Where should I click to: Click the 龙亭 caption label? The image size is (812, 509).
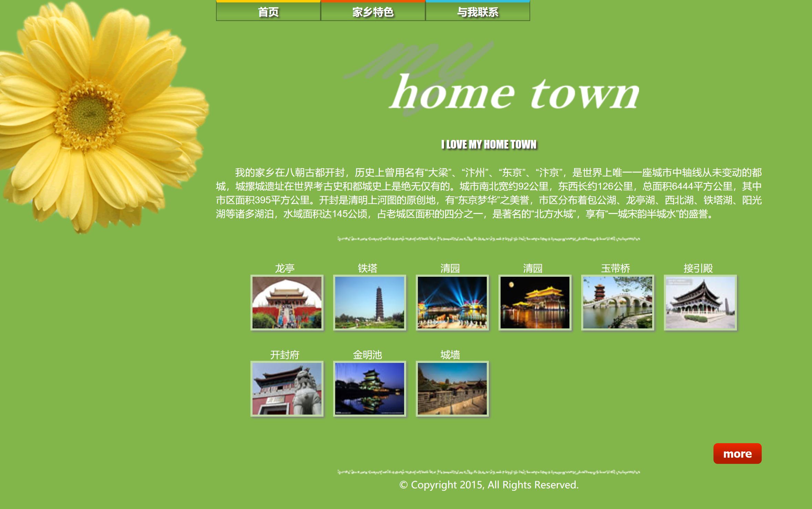(285, 268)
